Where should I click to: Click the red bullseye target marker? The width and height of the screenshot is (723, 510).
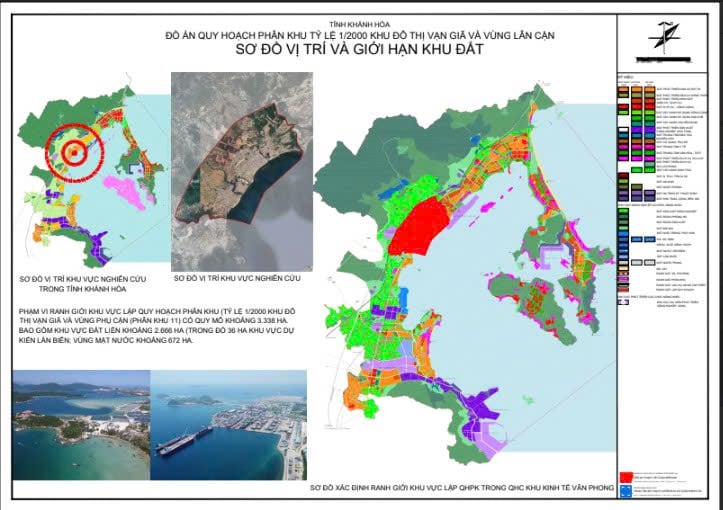[76, 153]
